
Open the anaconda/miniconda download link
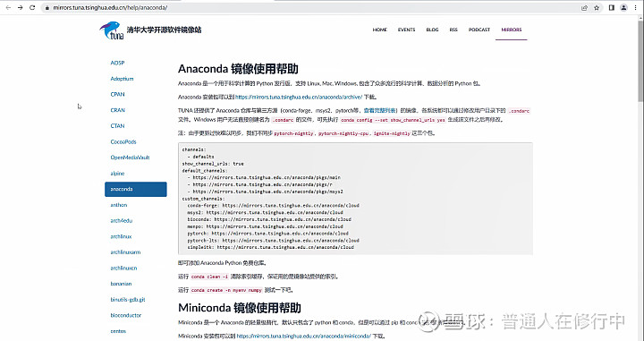click(303, 336)
